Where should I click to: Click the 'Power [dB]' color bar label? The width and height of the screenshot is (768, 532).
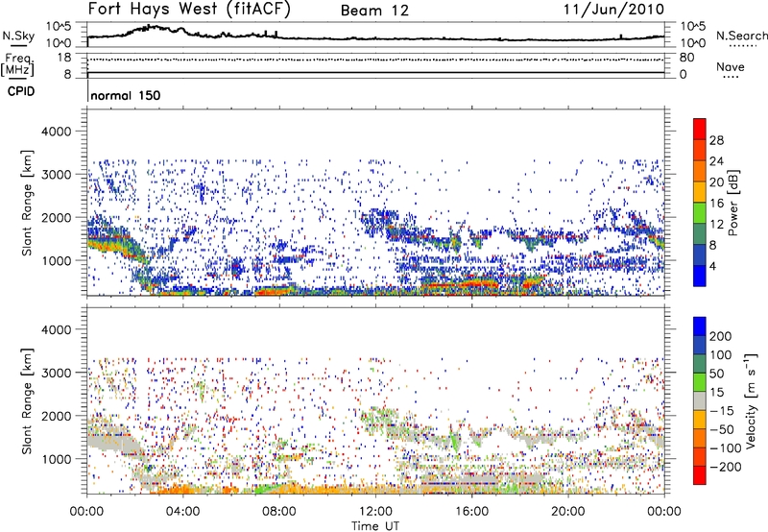point(732,203)
